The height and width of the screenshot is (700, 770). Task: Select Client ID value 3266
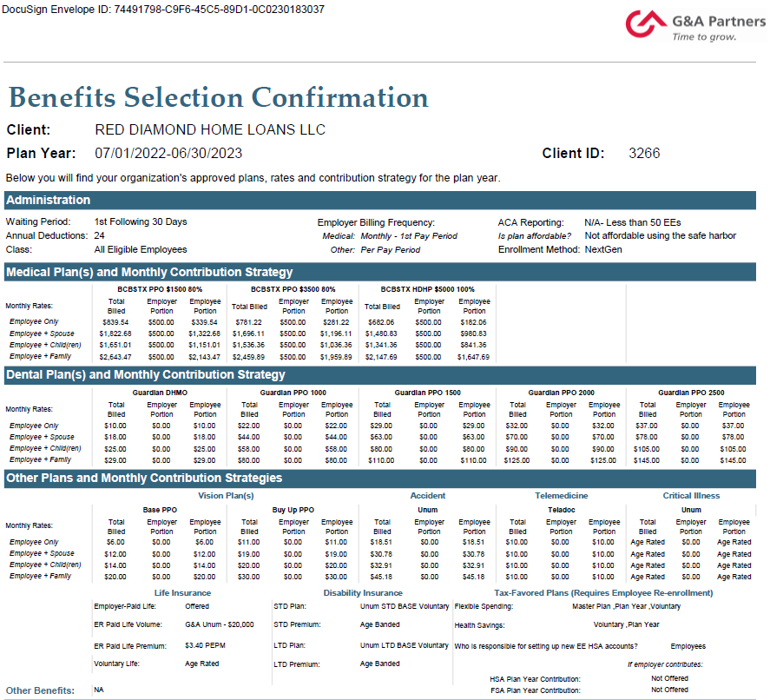644,153
